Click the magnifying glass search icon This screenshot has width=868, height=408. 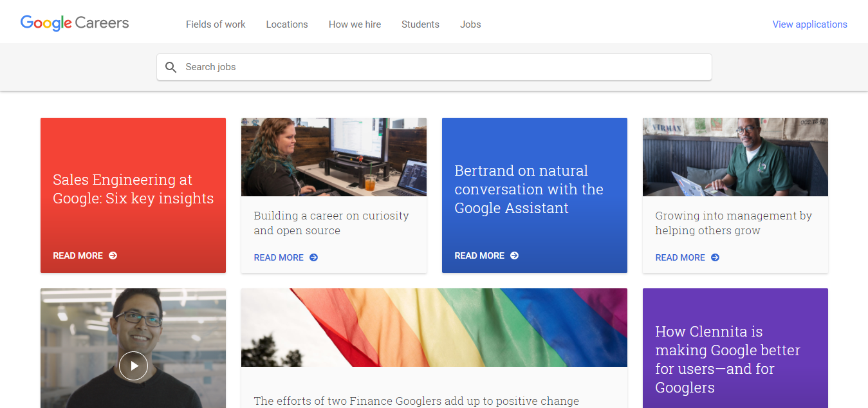coord(171,67)
